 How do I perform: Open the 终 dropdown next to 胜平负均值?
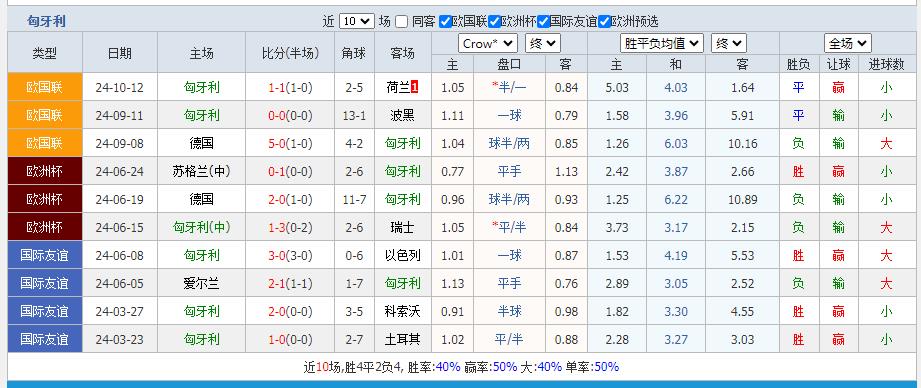tap(728, 43)
